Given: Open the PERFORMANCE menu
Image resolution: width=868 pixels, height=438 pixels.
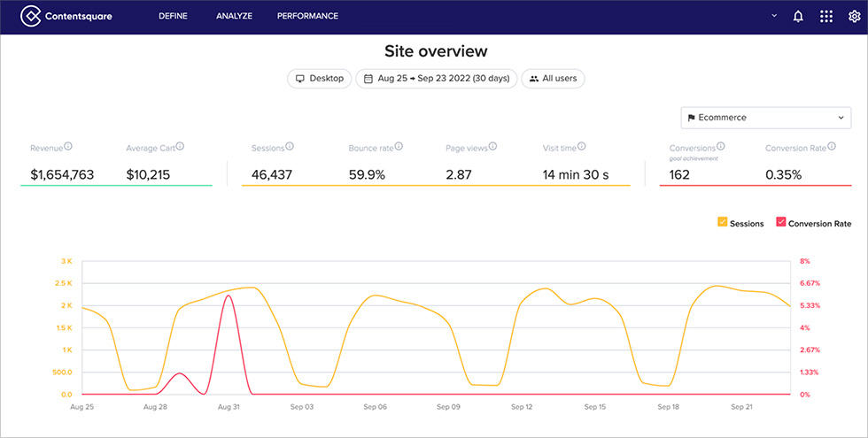Looking at the screenshot, I should coord(307,16).
